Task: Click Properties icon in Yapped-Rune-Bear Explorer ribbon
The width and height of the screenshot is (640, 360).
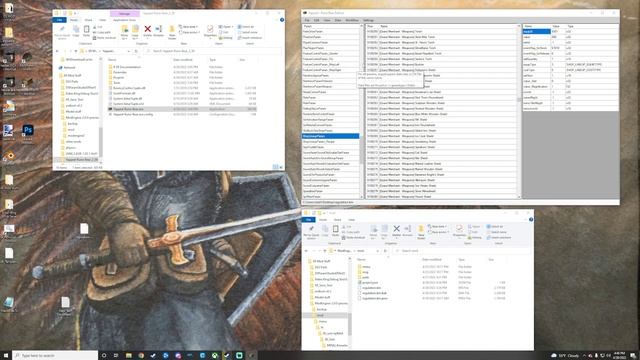Action: 210,32
